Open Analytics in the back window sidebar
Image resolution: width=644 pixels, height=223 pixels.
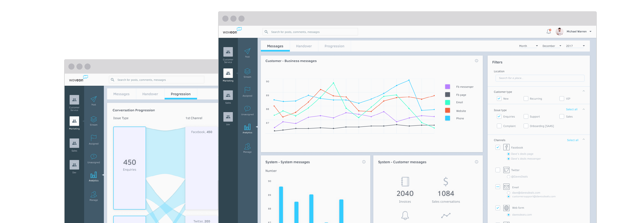(94, 177)
